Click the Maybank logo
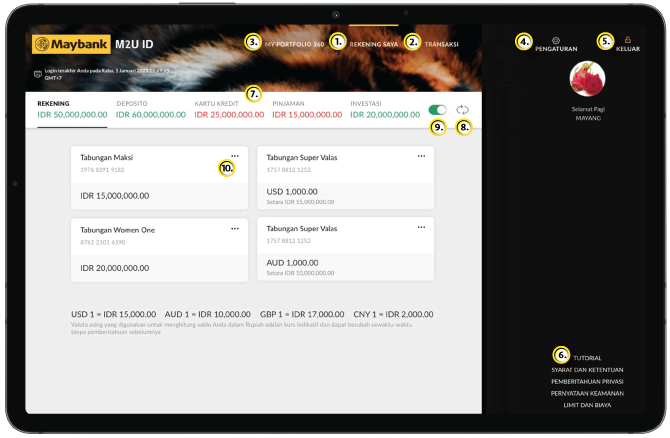670x438 pixels. pyautogui.click(x=71, y=44)
